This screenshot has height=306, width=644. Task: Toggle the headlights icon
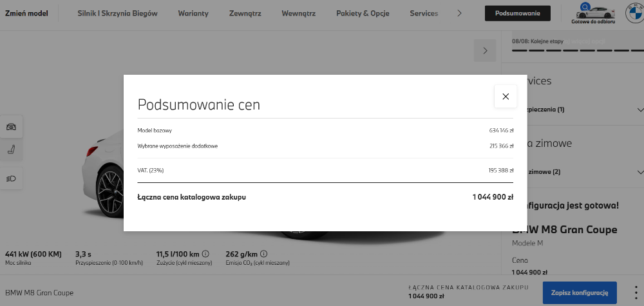(x=11, y=178)
